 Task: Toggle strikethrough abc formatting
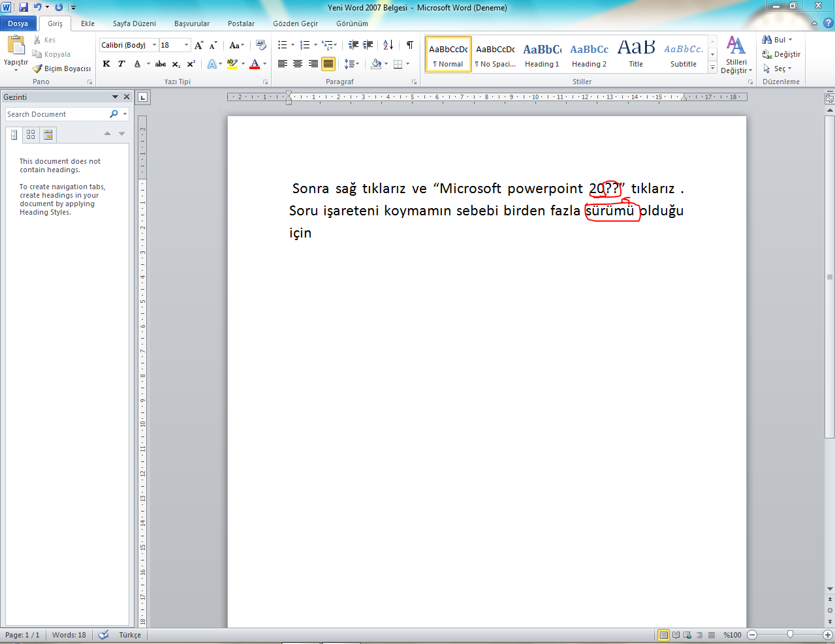pos(161,64)
